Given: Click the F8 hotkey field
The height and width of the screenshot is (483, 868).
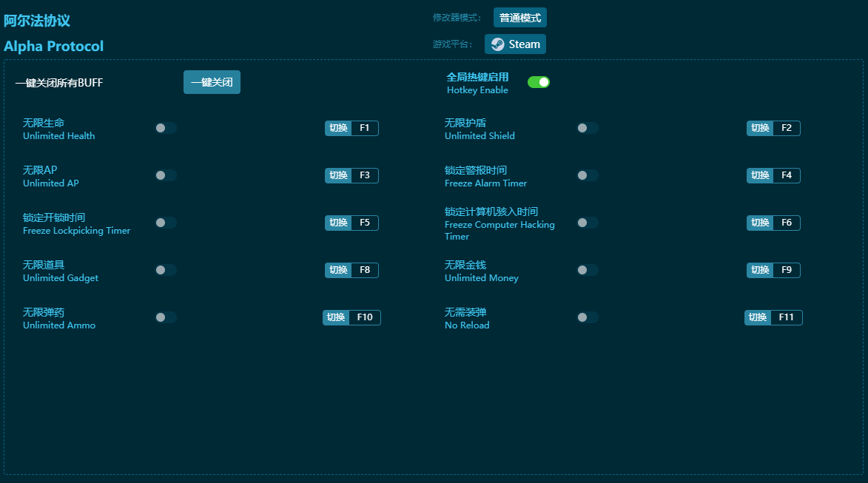Looking at the screenshot, I should pyautogui.click(x=365, y=270).
